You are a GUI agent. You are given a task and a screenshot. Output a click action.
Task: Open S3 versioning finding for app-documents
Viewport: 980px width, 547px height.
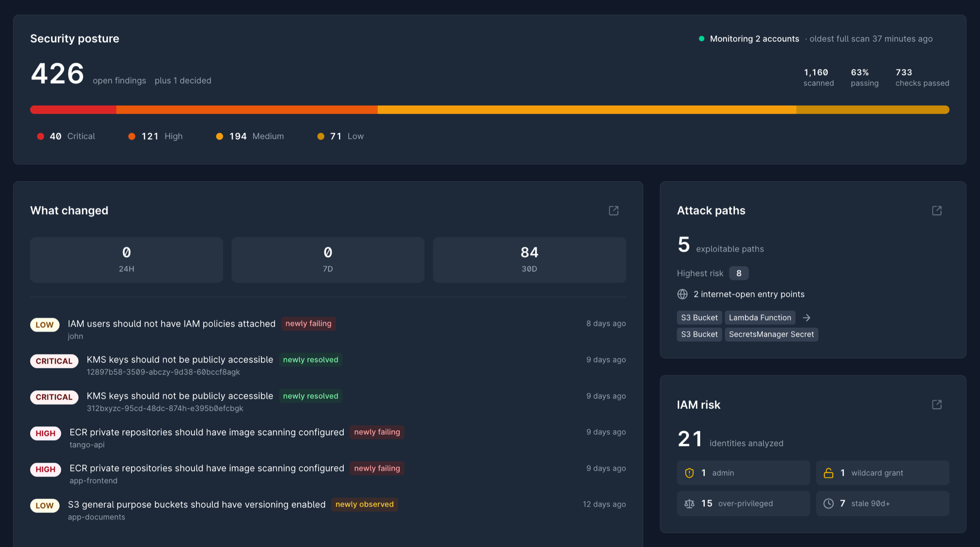[x=328, y=510]
